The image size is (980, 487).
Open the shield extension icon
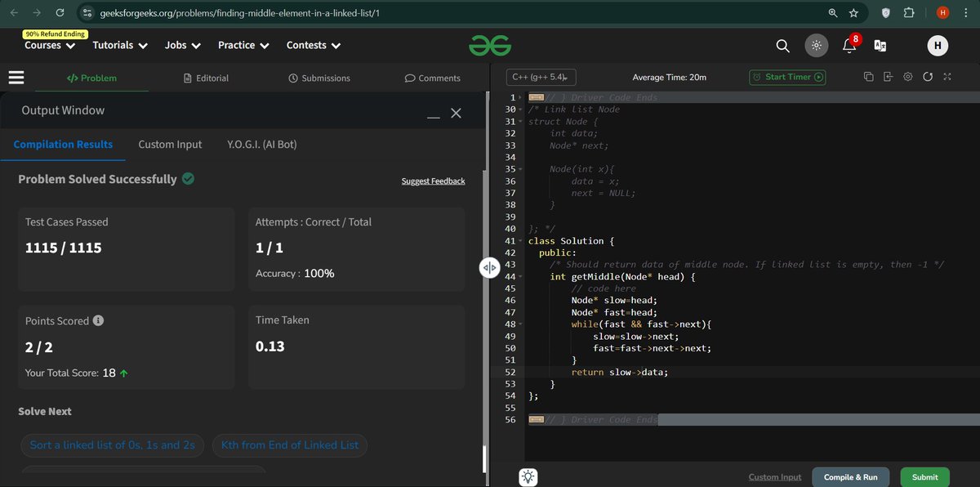pos(885,13)
